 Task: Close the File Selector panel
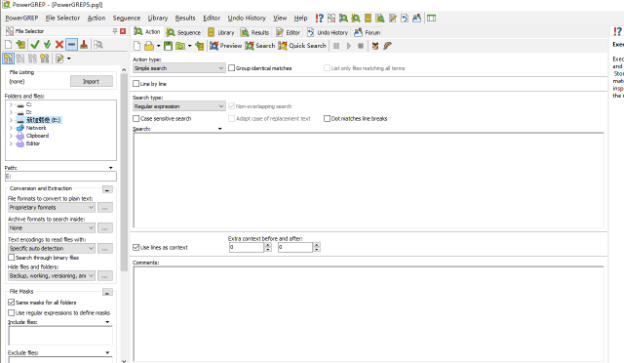tap(123, 31)
